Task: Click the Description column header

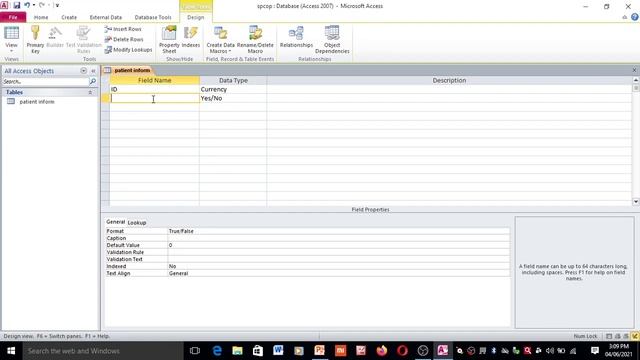Action: [x=449, y=80]
